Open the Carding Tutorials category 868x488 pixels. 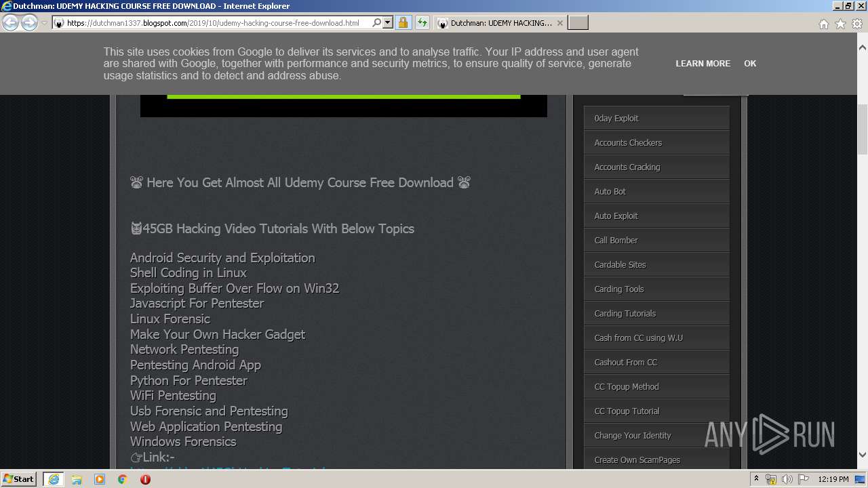coord(656,313)
